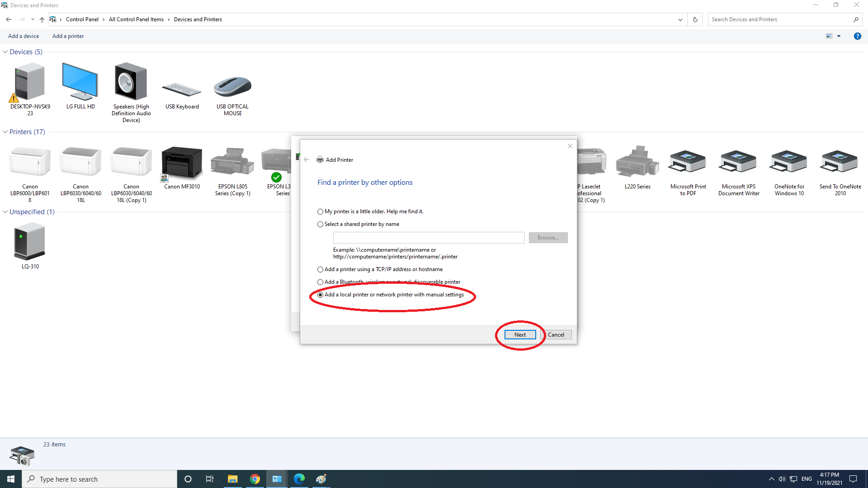
Task: Open Google Chrome from the taskbar
Action: click(255, 479)
